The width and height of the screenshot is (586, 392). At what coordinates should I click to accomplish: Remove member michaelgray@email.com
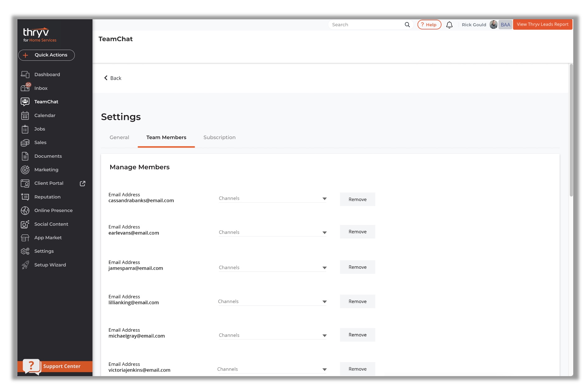[x=357, y=335]
